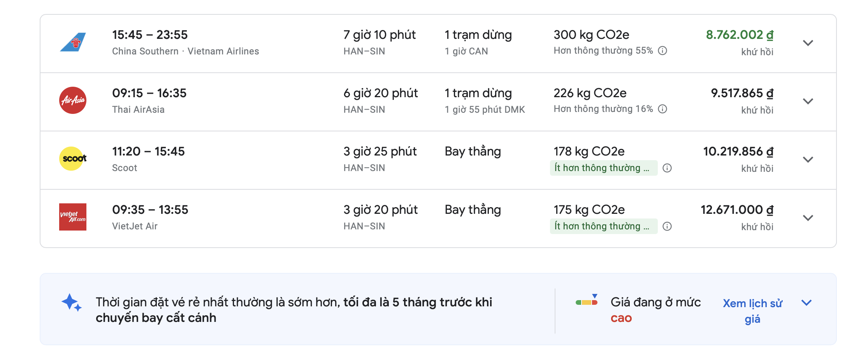Click the VietJet Air logo
This screenshot has height=360, width=868.
73,217
